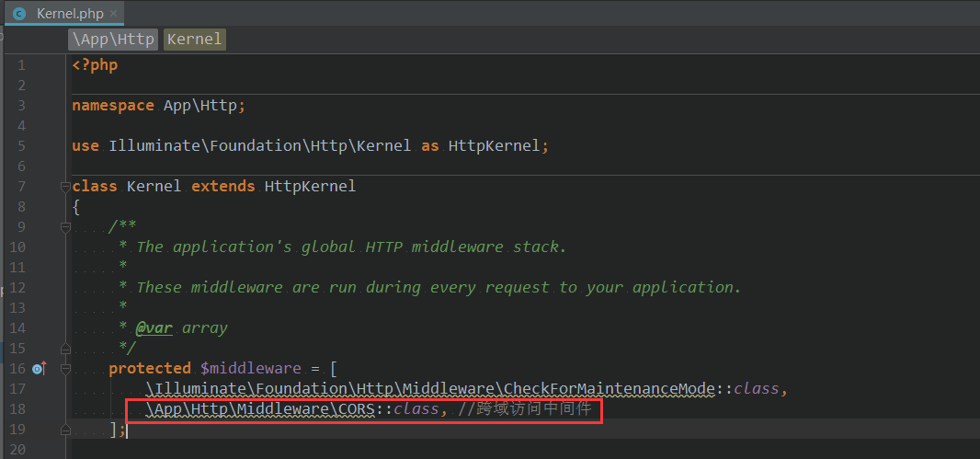This screenshot has height=459, width=980.
Task: Click the comment "The application's global HTTP middleware stack."
Action: click(x=351, y=247)
